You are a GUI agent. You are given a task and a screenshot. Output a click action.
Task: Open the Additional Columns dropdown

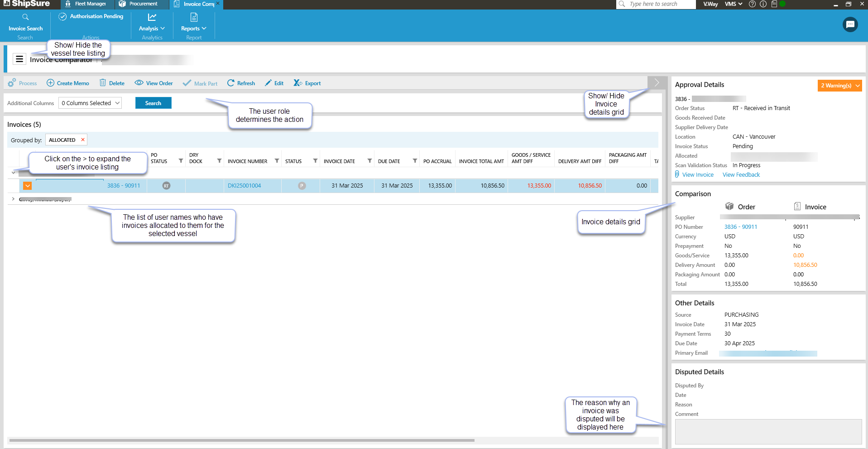pos(90,103)
